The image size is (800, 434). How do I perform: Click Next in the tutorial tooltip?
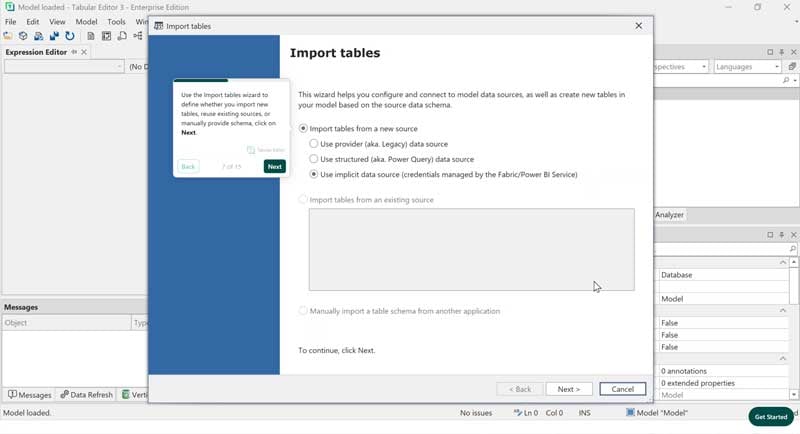click(274, 166)
